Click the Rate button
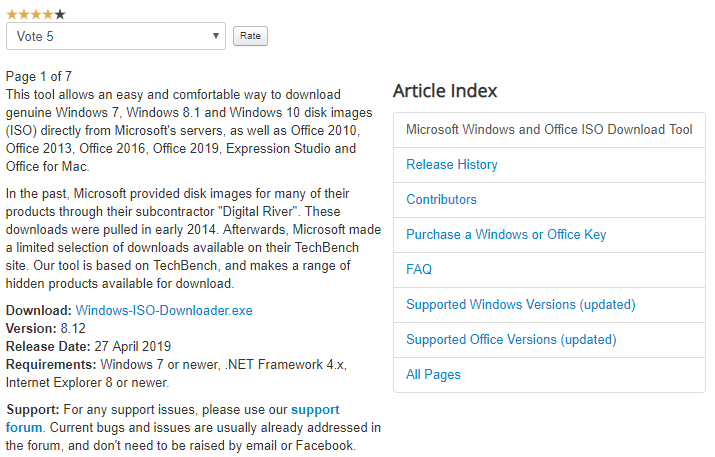Image resolution: width=715 pixels, height=457 pixels. (250, 36)
